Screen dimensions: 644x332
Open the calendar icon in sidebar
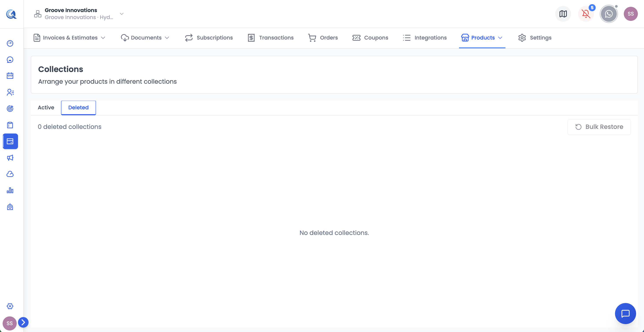[10, 76]
